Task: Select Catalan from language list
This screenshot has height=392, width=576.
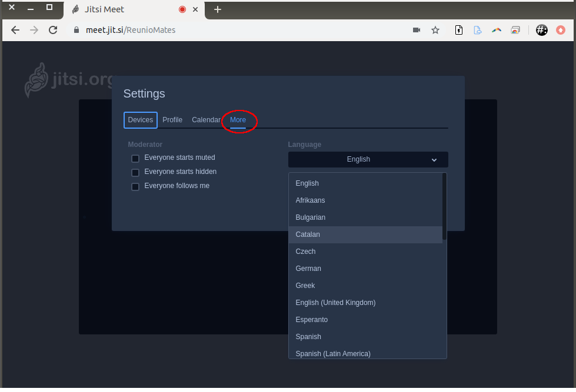Action: [308, 234]
